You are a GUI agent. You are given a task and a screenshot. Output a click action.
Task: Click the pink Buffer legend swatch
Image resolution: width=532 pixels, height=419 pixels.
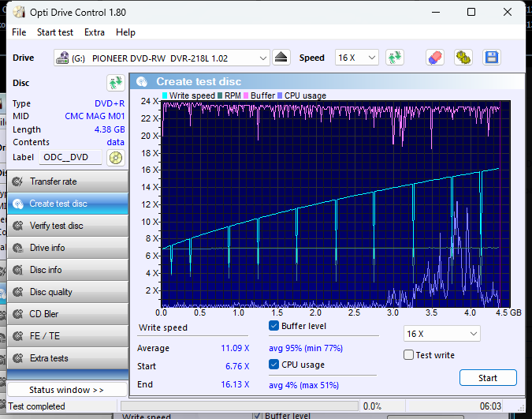(246, 95)
